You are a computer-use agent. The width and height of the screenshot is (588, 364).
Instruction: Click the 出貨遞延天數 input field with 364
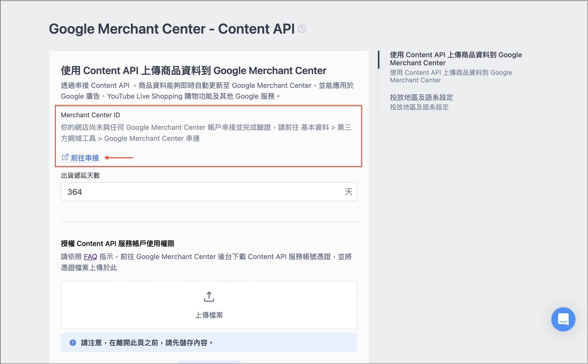pos(209,192)
